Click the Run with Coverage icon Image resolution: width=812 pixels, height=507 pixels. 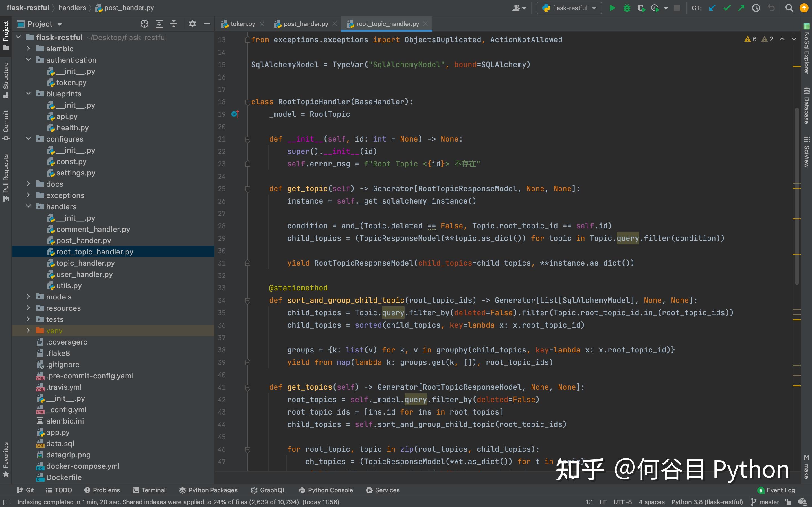point(641,8)
